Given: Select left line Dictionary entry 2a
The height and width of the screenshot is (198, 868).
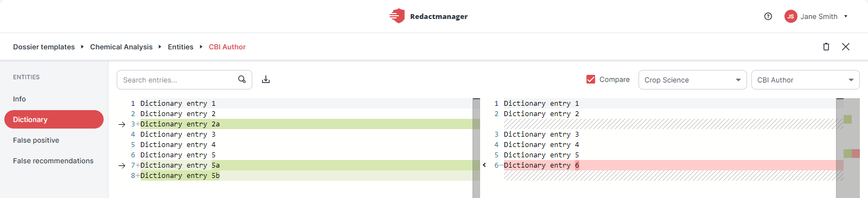Looking at the screenshot, I should pyautogui.click(x=180, y=124).
